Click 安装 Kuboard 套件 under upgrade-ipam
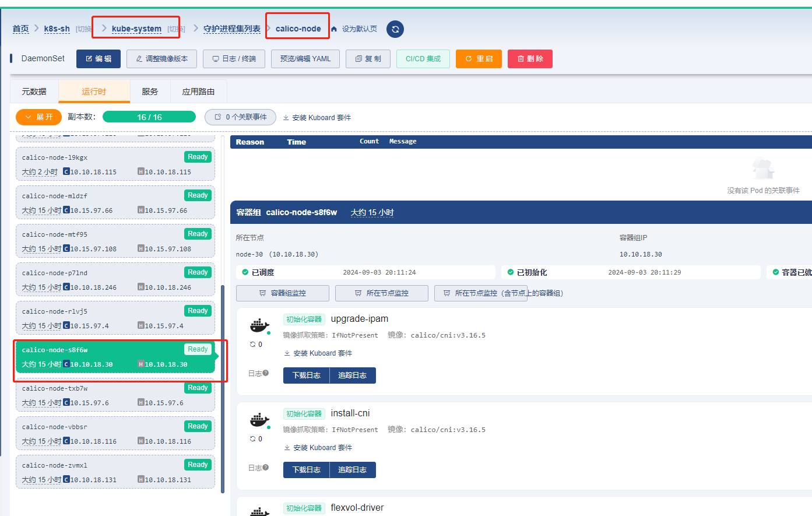The height and width of the screenshot is (516, 812). pyautogui.click(x=318, y=353)
